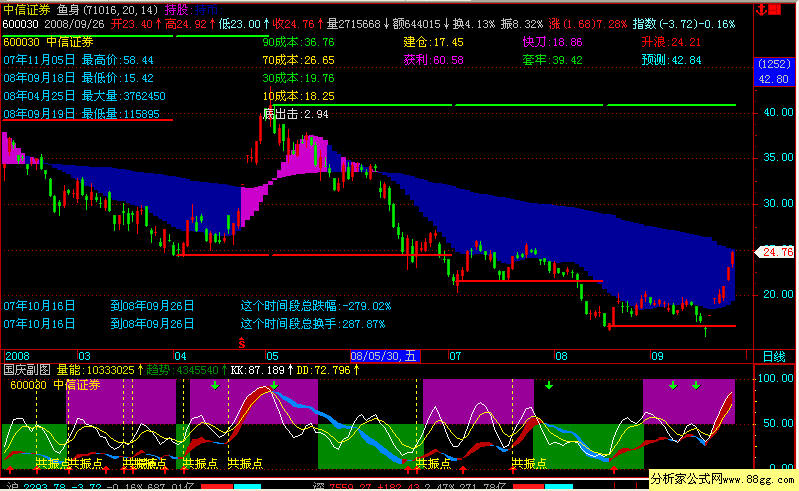Click the 2008/09/26 date in the quote line
The height and width of the screenshot is (491, 799).
click(74, 24)
